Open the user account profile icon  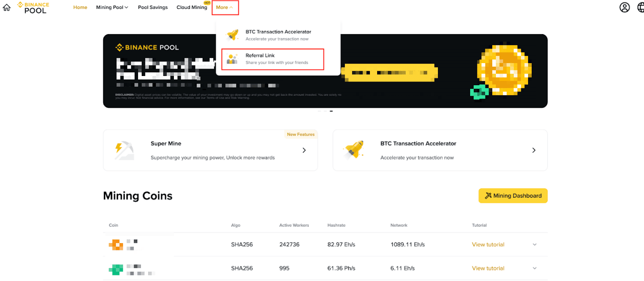625,7
